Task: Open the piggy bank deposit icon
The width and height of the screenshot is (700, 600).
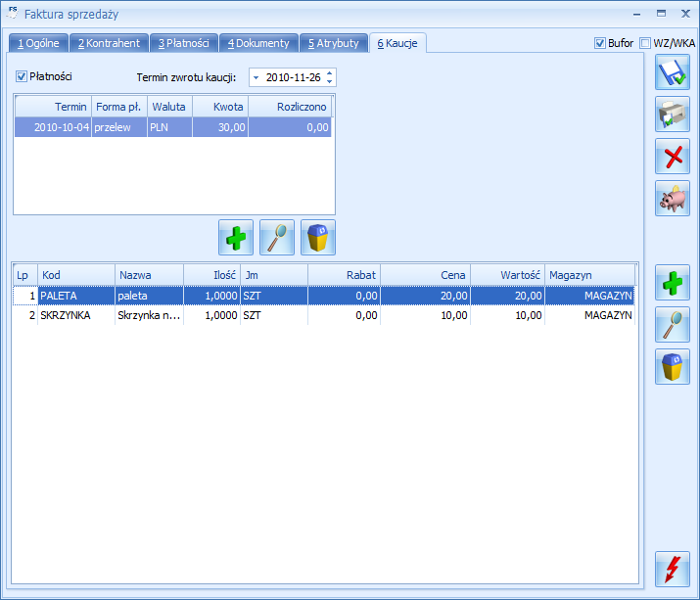Action: click(x=673, y=199)
